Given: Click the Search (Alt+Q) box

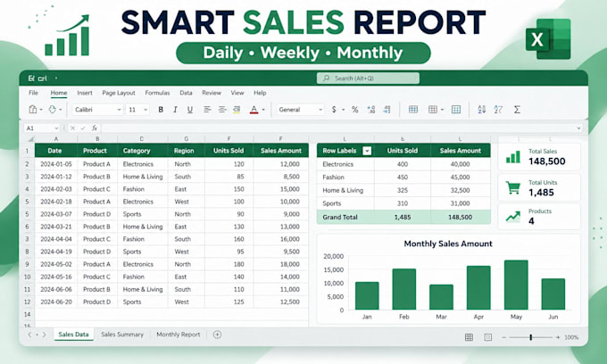Looking at the screenshot, I should click(x=368, y=79).
